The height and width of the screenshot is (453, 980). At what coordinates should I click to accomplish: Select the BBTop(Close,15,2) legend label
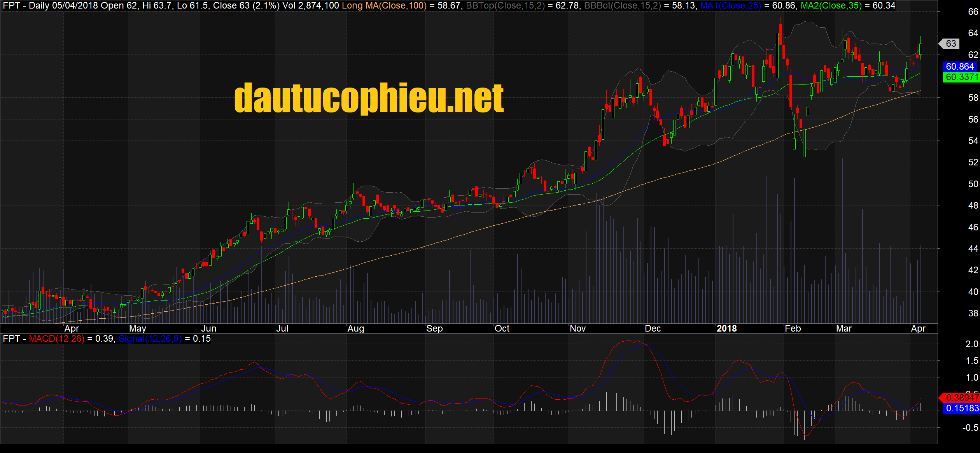pos(505,5)
